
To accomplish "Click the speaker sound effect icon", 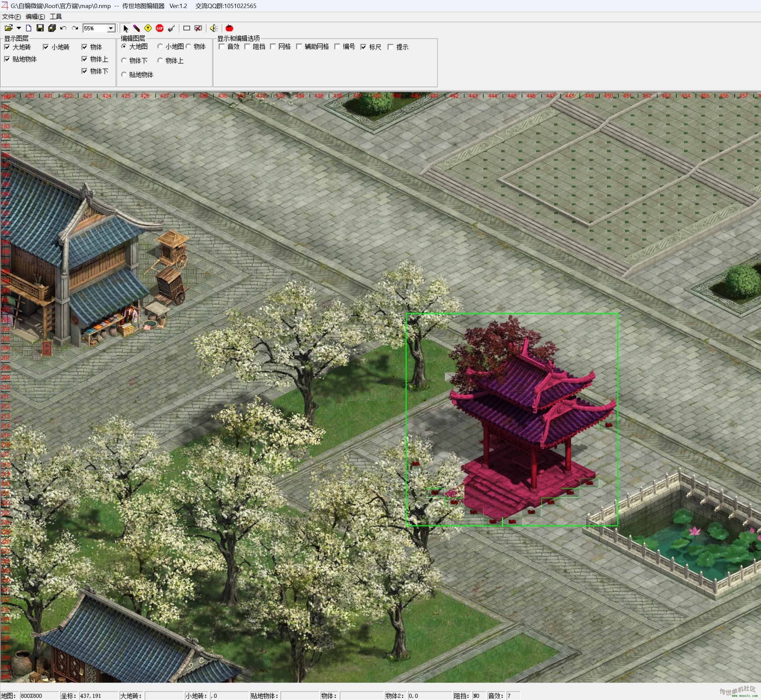I will [x=214, y=28].
